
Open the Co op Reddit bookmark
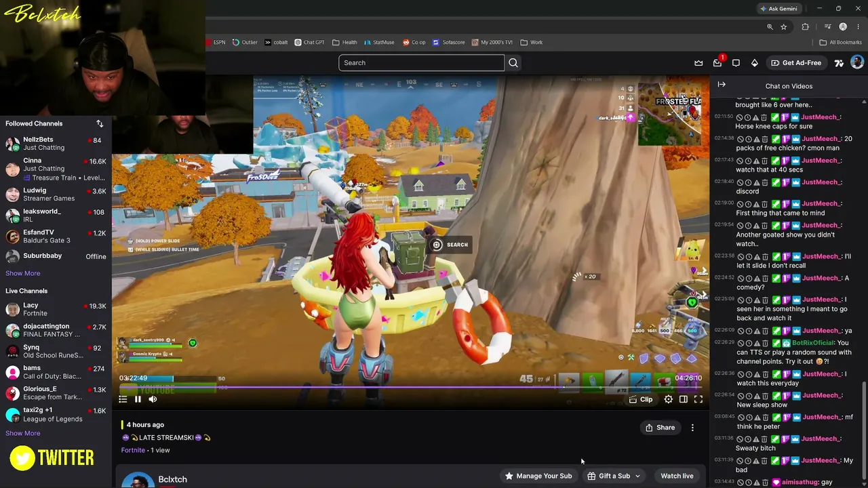[414, 42]
